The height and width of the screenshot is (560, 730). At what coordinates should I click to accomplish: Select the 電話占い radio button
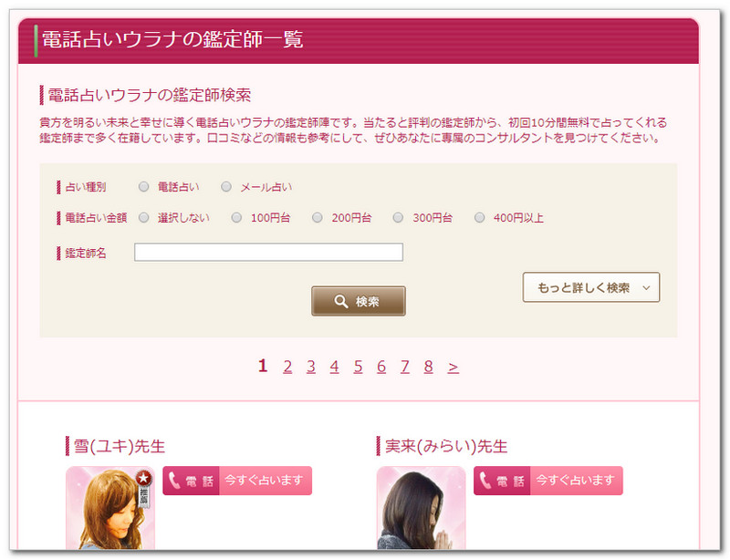click(x=143, y=187)
